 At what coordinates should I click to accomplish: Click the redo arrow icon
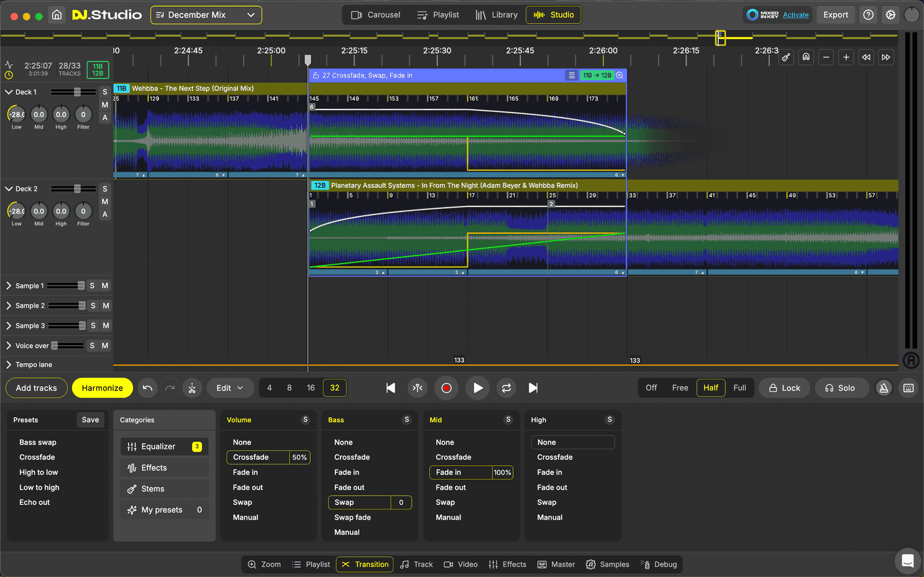170,388
